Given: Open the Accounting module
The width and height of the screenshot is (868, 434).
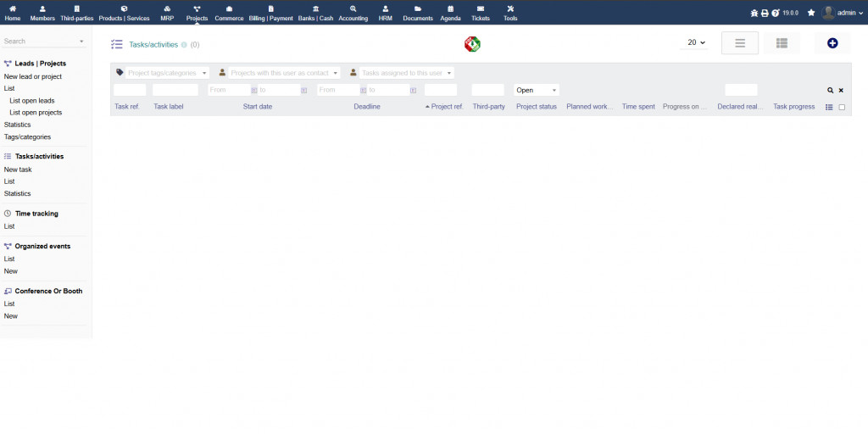Looking at the screenshot, I should pos(353,13).
